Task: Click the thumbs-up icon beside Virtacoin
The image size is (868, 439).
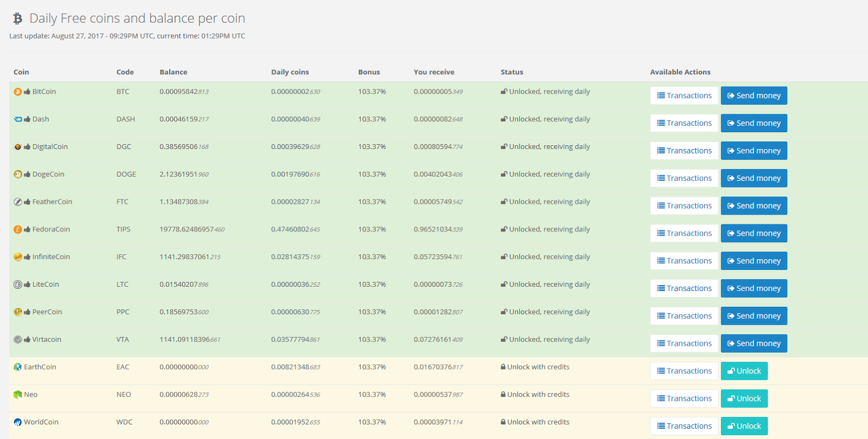Action: point(27,339)
